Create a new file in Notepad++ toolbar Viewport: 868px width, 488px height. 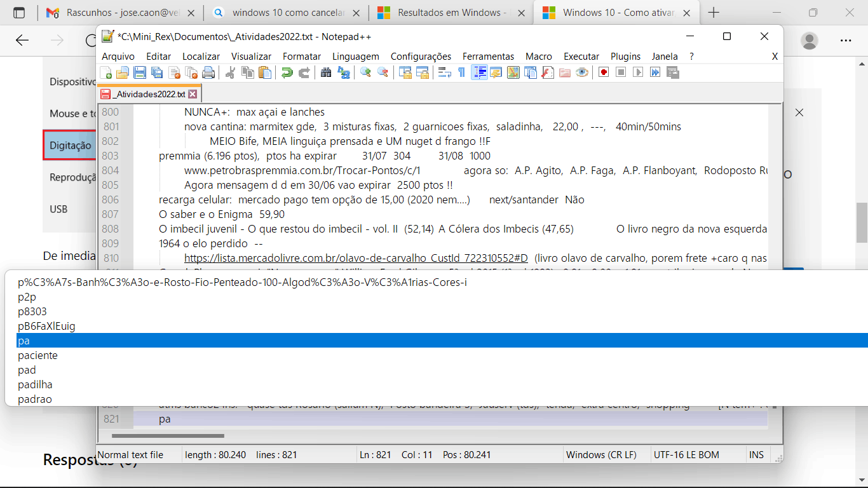pos(106,72)
